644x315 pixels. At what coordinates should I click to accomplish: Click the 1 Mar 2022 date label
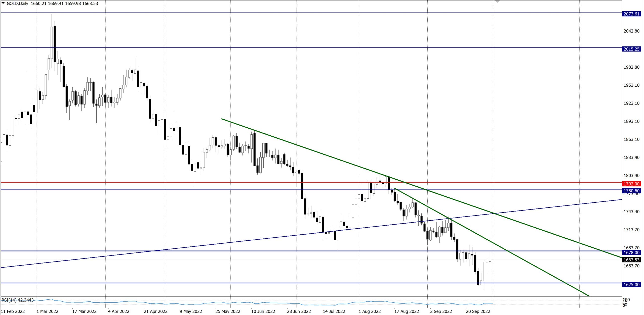click(47, 311)
